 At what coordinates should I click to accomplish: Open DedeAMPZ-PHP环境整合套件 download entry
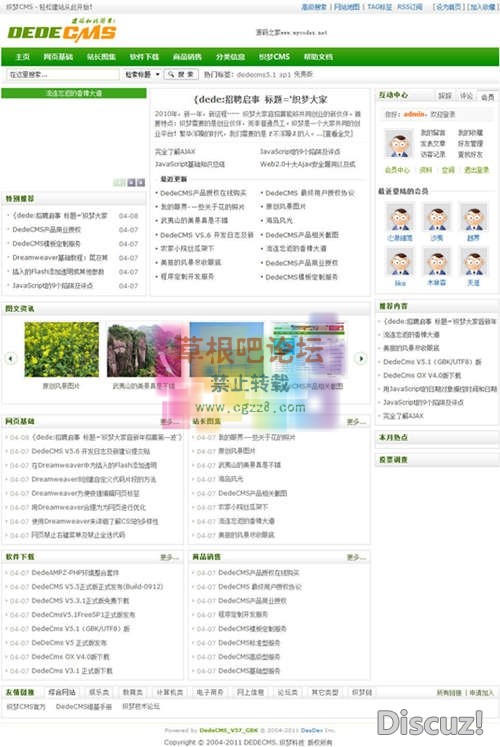click(x=75, y=573)
